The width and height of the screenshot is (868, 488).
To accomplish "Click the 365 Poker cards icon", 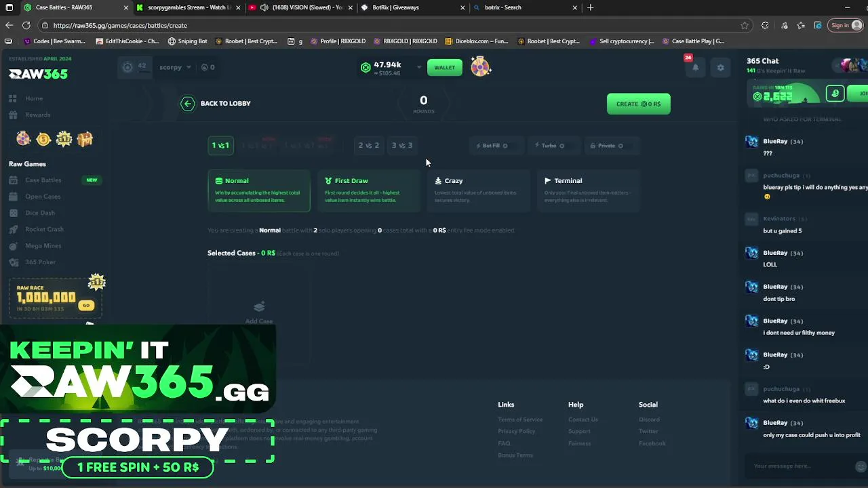I will (x=13, y=262).
